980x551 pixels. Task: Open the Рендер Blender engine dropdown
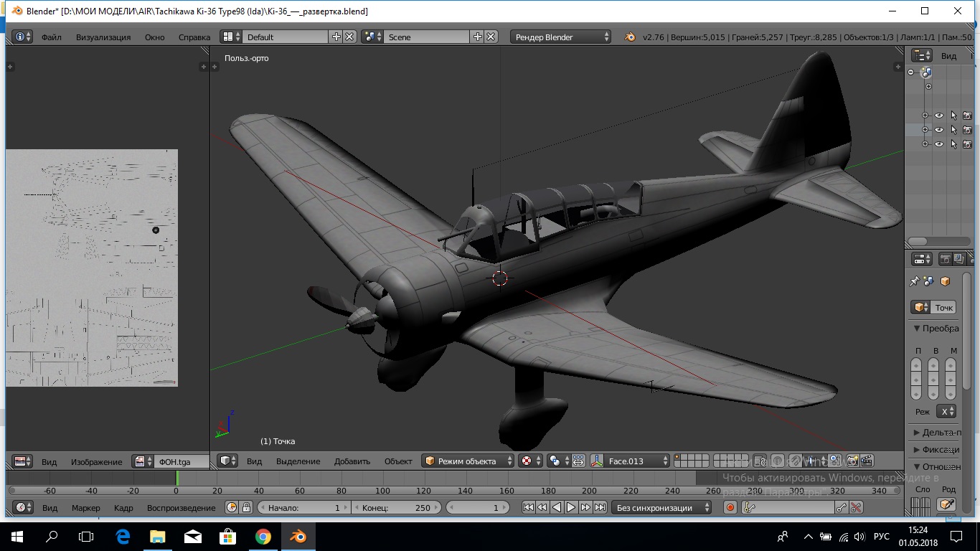(561, 37)
